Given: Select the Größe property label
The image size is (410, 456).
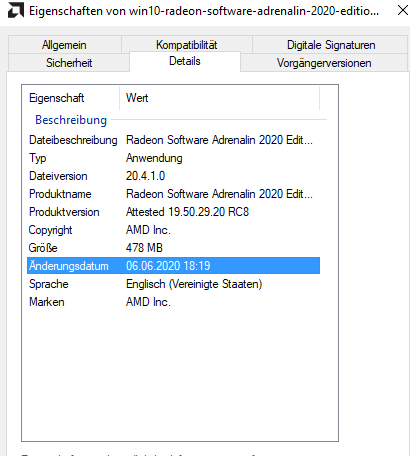Looking at the screenshot, I should tap(43, 248).
